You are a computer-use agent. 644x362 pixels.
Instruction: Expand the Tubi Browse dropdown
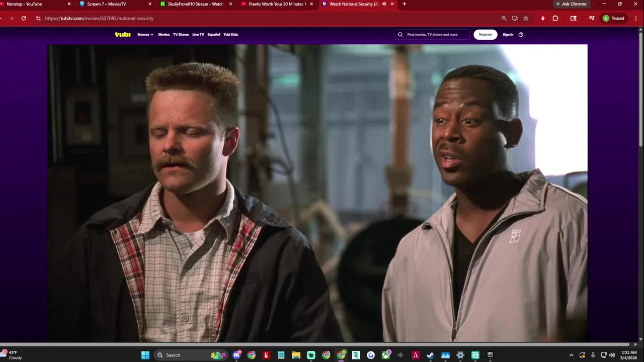point(145,35)
